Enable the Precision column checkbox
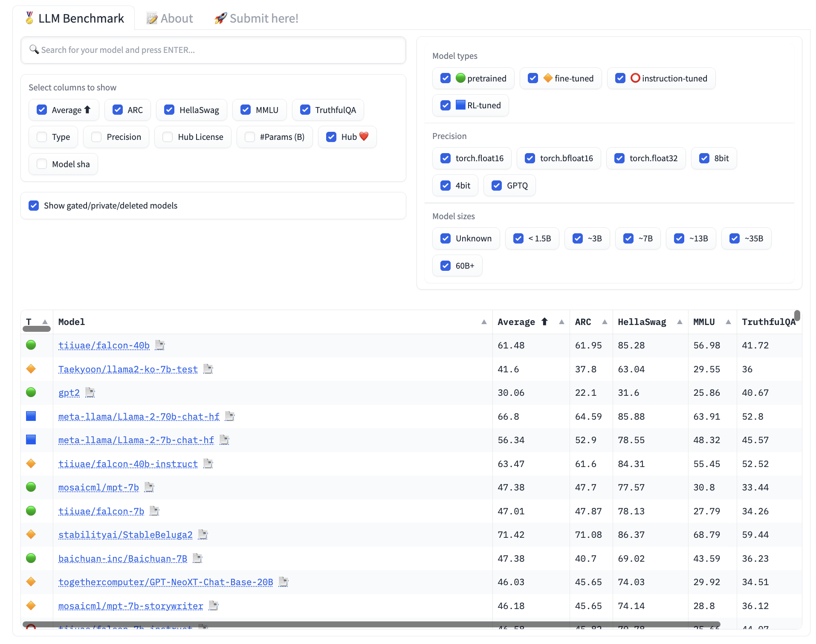 (96, 137)
